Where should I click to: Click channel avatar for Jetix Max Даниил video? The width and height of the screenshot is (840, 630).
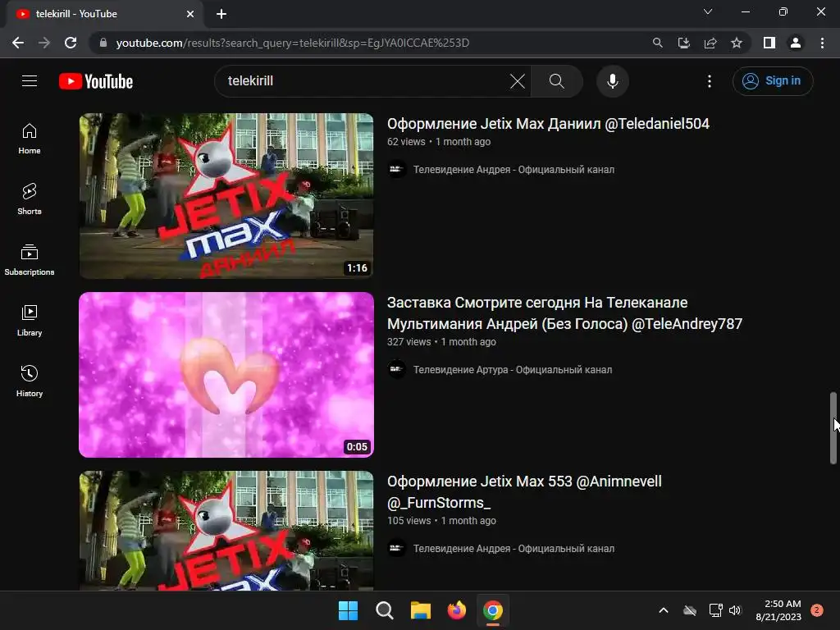pos(397,169)
